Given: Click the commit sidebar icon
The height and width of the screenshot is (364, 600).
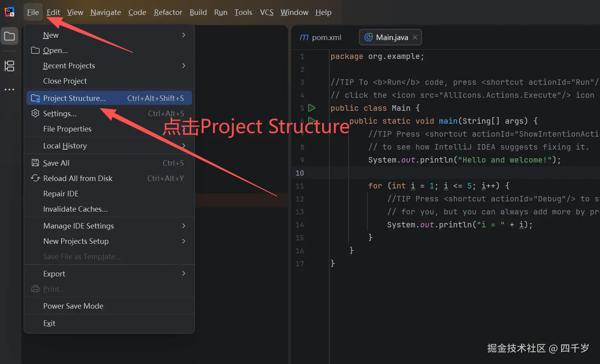Looking at the screenshot, I should pos(9,66).
